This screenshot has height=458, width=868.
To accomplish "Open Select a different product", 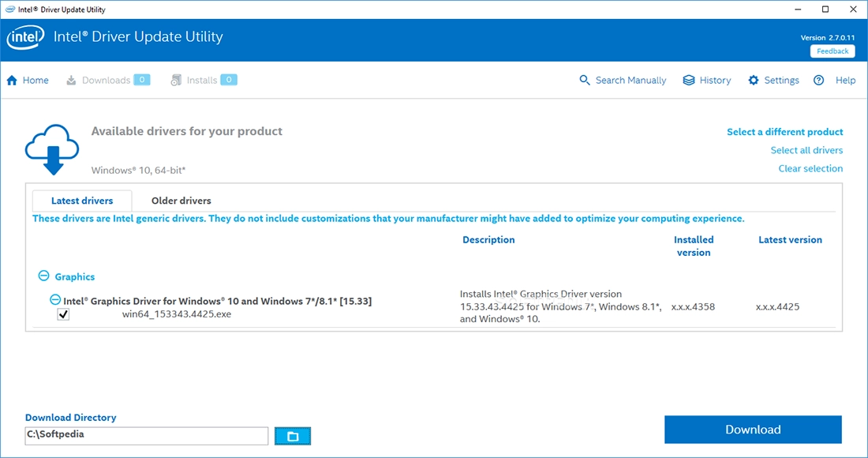I will 784,132.
